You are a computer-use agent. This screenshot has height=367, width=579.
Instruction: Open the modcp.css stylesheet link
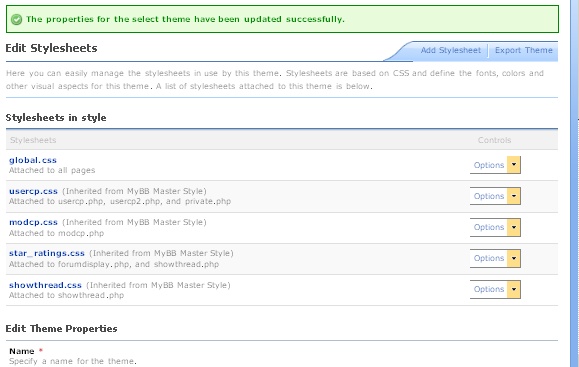tap(33, 222)
